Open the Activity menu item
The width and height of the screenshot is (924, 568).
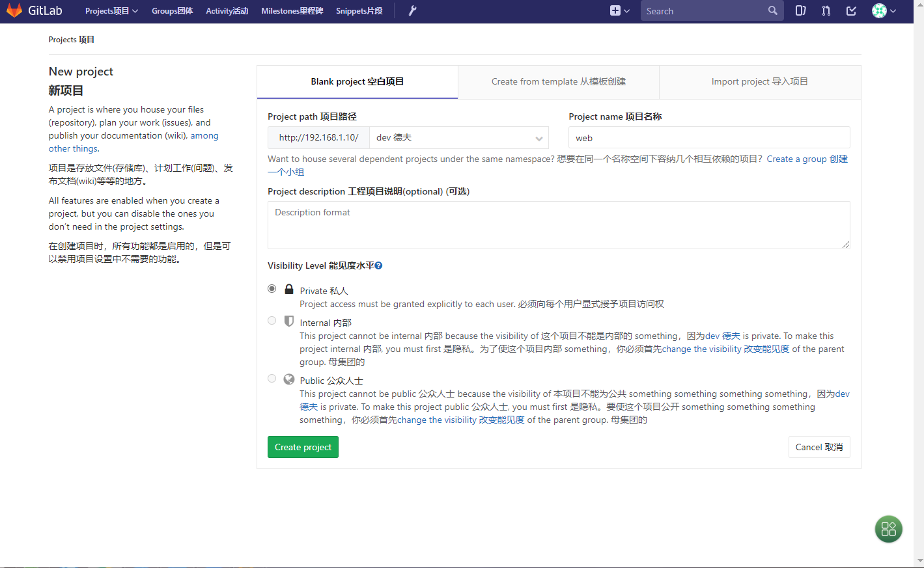tap(227, 10)
